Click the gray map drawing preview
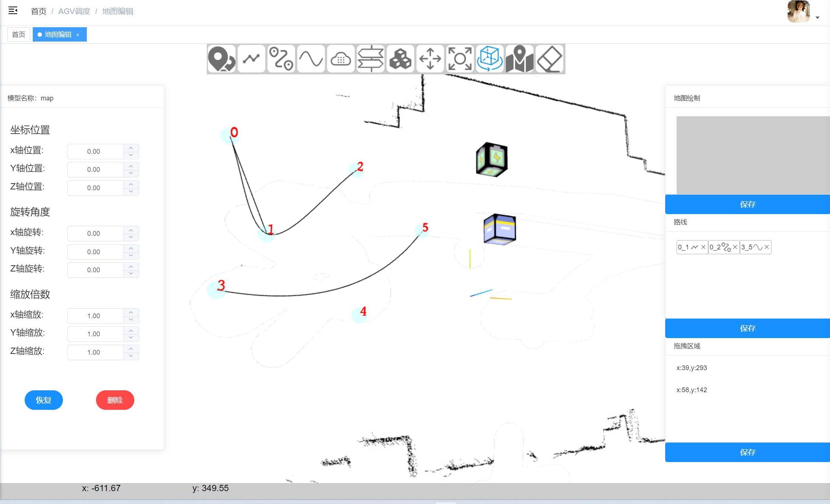This screenshot has height=504, width=830. [753, 155]
